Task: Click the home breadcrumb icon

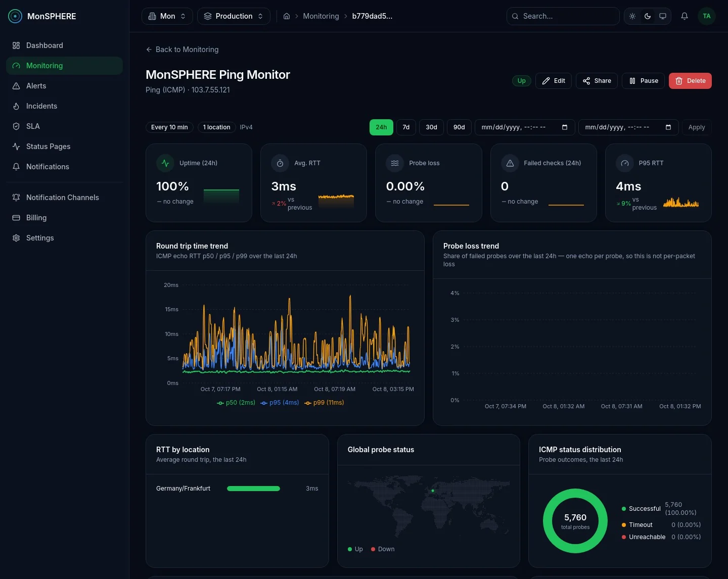Action: click(287, 16)
